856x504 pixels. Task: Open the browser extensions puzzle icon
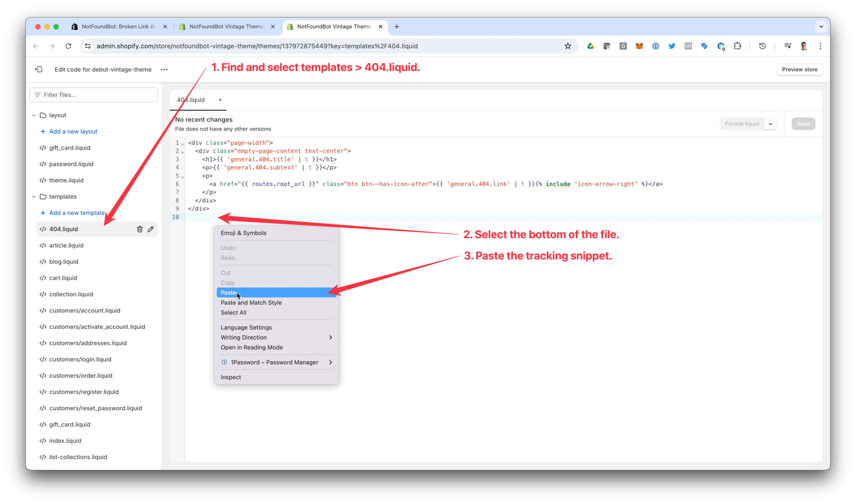coord(737,46)
